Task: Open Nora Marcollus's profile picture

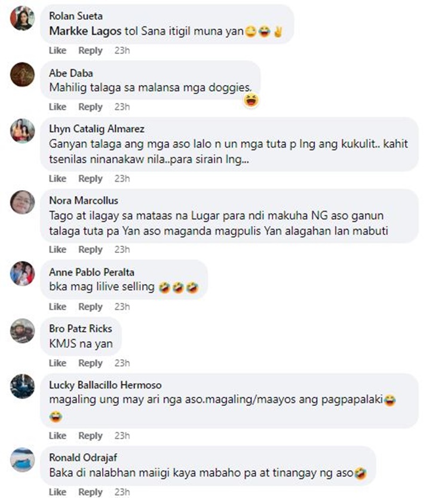Action: point(22,202)
